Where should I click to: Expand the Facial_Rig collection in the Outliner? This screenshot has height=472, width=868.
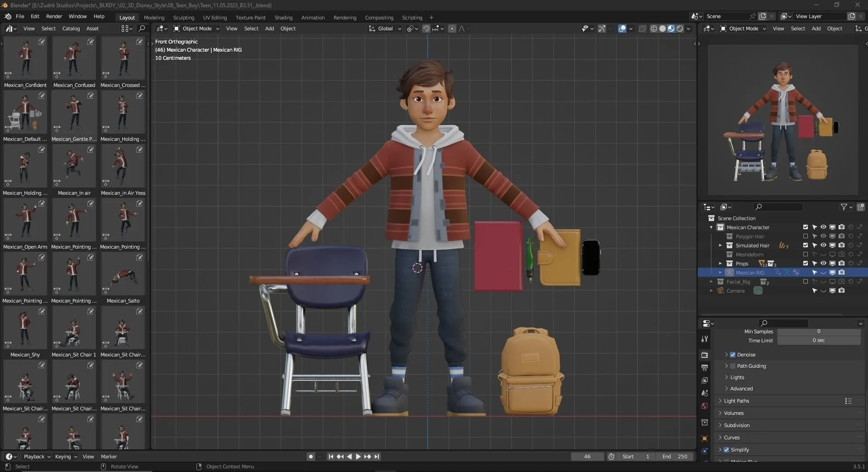point(711,281)
